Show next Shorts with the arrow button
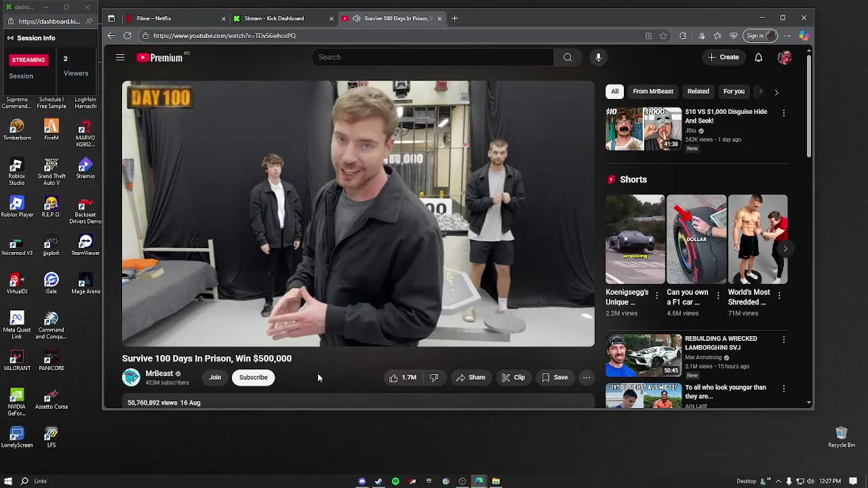 click(x=785, y=249)
